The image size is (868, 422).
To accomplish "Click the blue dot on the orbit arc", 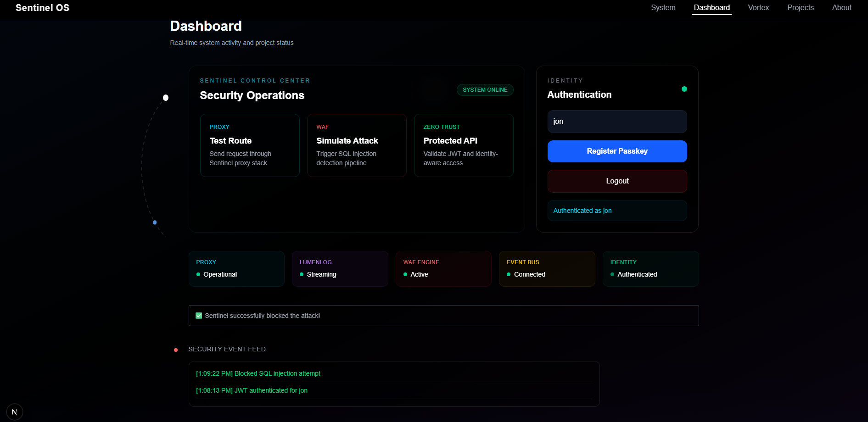I will point(155,222).
